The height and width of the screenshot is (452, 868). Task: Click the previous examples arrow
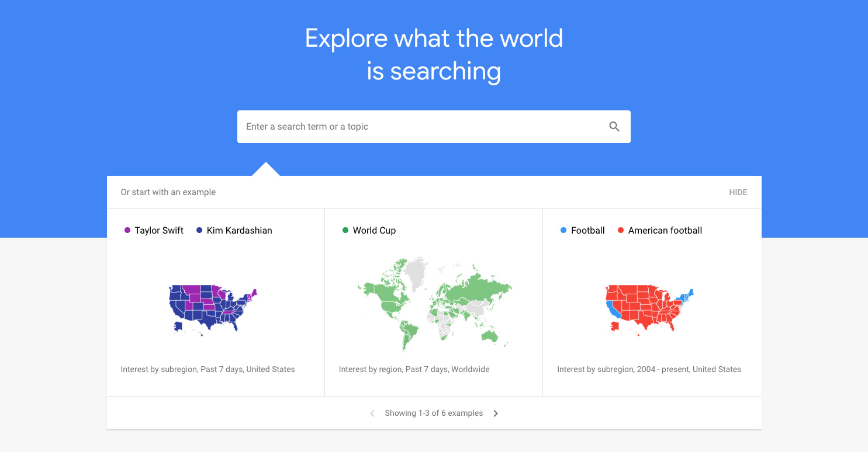pos(372,413)
